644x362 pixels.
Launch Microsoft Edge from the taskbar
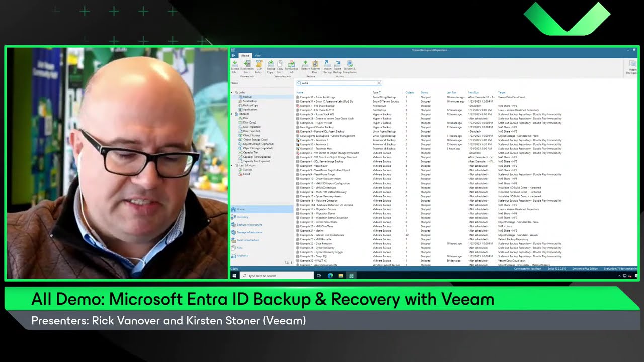[330, 276]
